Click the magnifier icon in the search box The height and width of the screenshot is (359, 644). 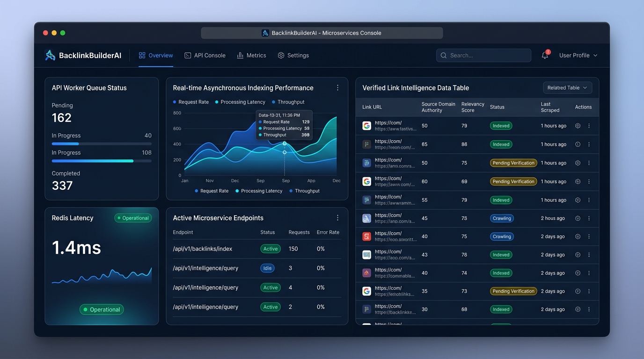(x=444, y=55)
